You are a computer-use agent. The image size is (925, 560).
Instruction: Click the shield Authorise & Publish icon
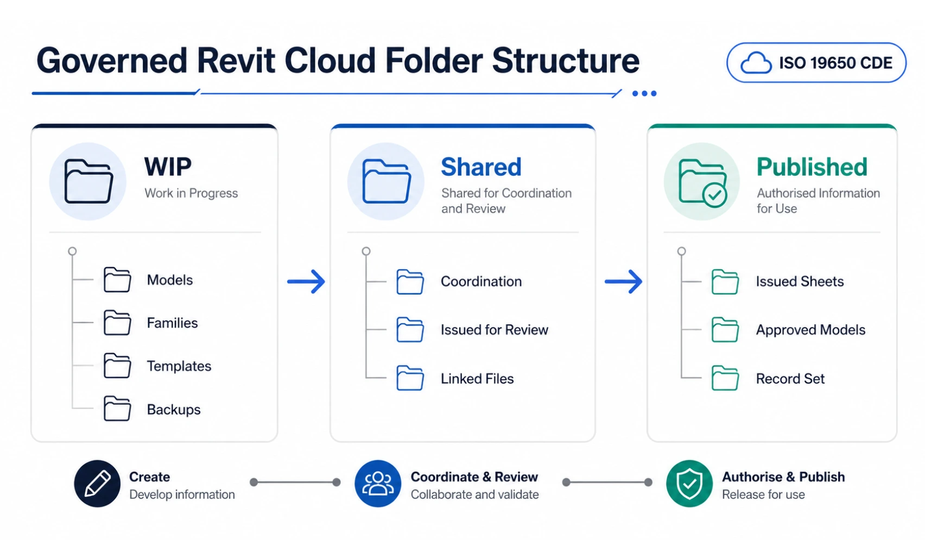click(689, 483)
